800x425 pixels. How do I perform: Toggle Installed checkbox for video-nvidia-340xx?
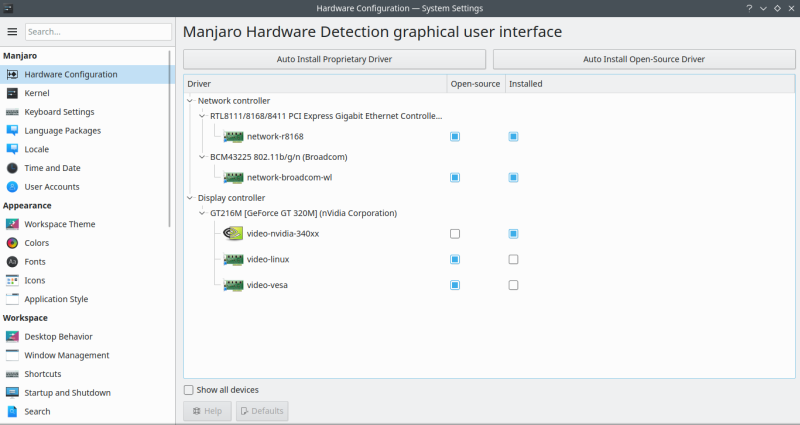(513, 234)
